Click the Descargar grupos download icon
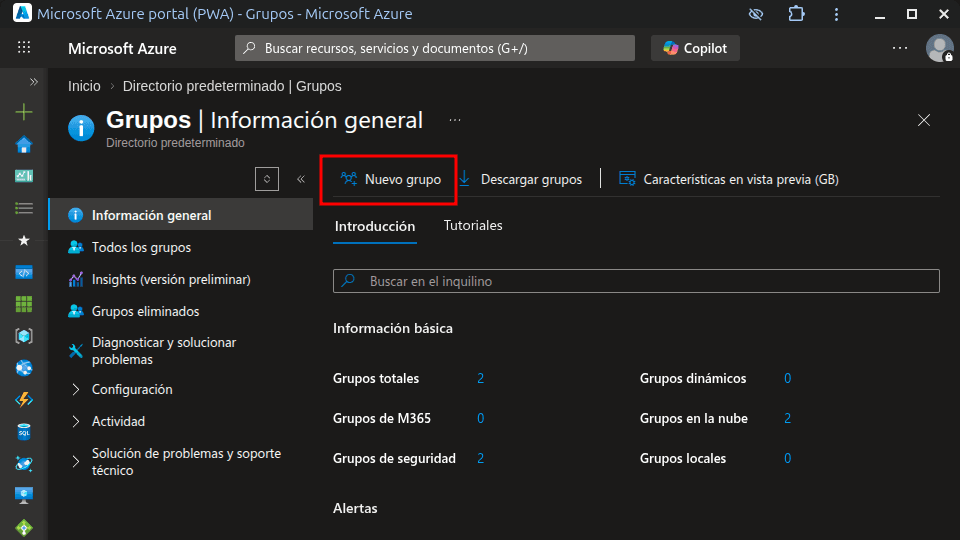The height and width of the screenshot is (540, 960). tap(465, 179)
